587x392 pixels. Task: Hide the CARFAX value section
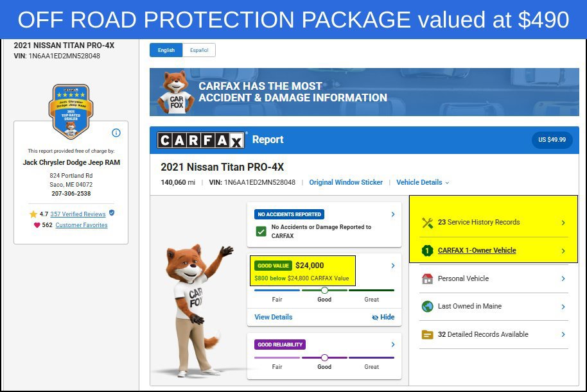pos(383,317)
